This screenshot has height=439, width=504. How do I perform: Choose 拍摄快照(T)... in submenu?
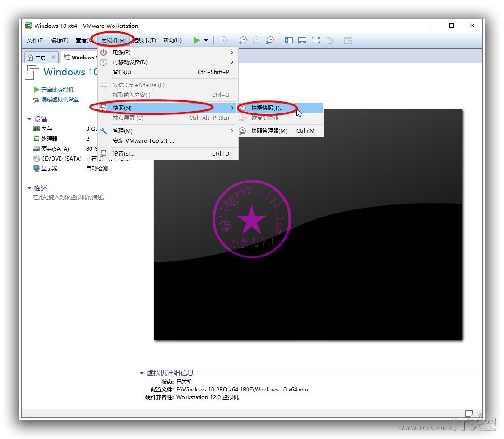click(280, 108)
